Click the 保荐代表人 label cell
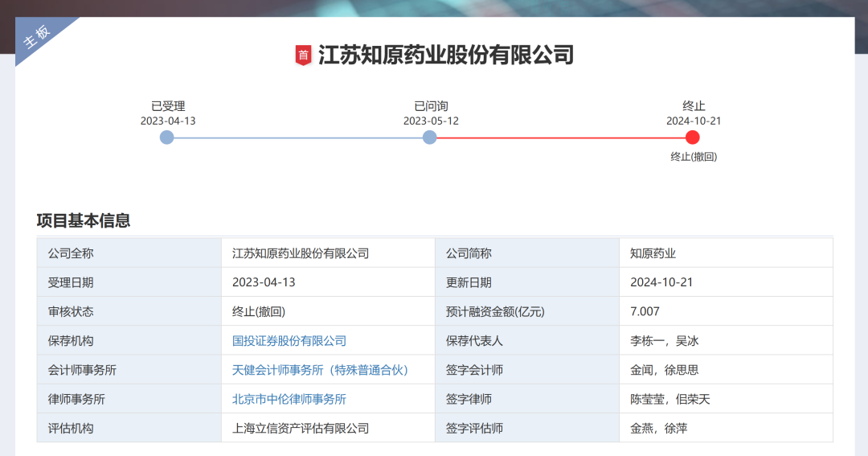The image size is (868, 456). 527,341
